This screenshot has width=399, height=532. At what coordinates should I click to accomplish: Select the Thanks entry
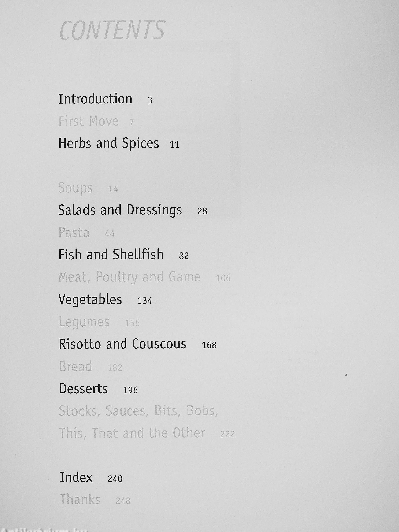click(80, 499)
